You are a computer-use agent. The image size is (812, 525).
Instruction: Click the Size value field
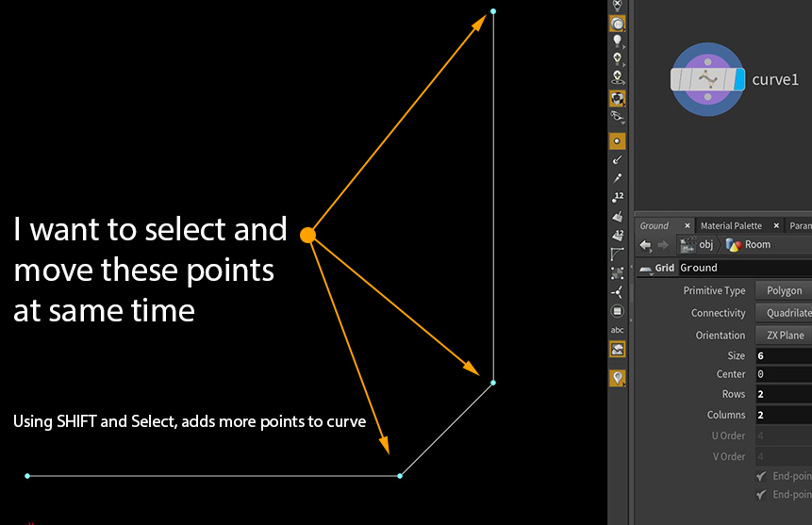tap(784, 355)
